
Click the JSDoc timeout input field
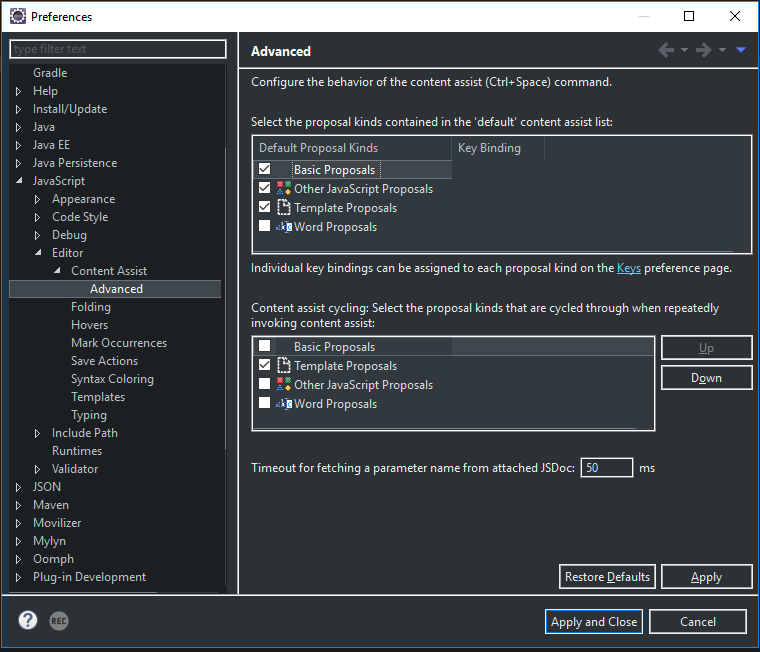607,468
